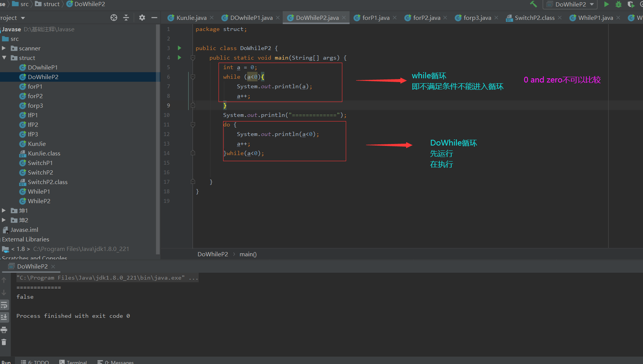643x364 pixels.
Task: Collapse the struct package folder
Action: (4, 58)
